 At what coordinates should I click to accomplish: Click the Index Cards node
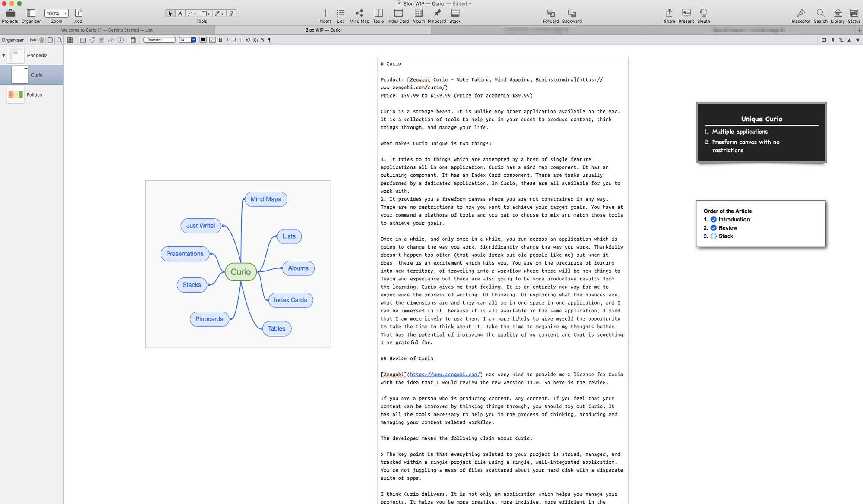(290, 300)
